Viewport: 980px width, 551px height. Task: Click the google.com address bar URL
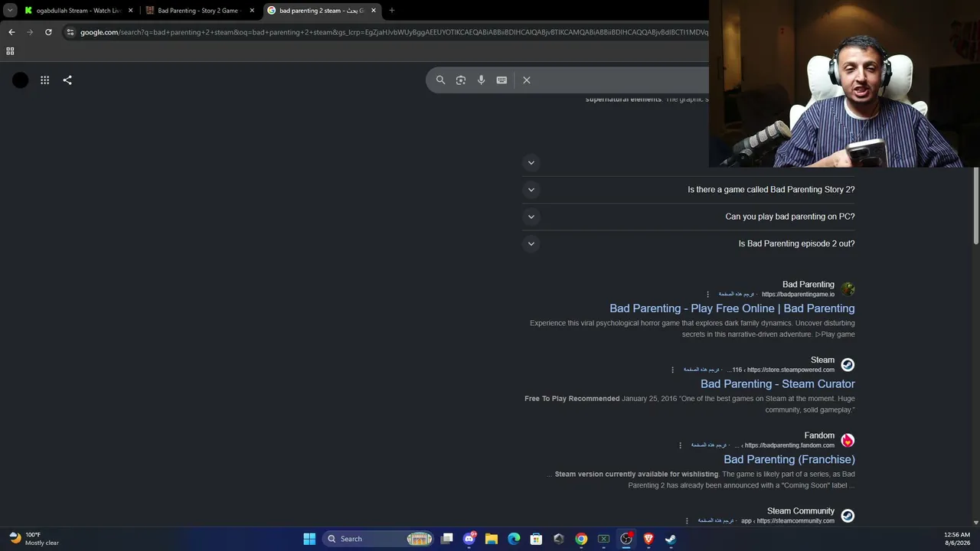pos(394,32)
